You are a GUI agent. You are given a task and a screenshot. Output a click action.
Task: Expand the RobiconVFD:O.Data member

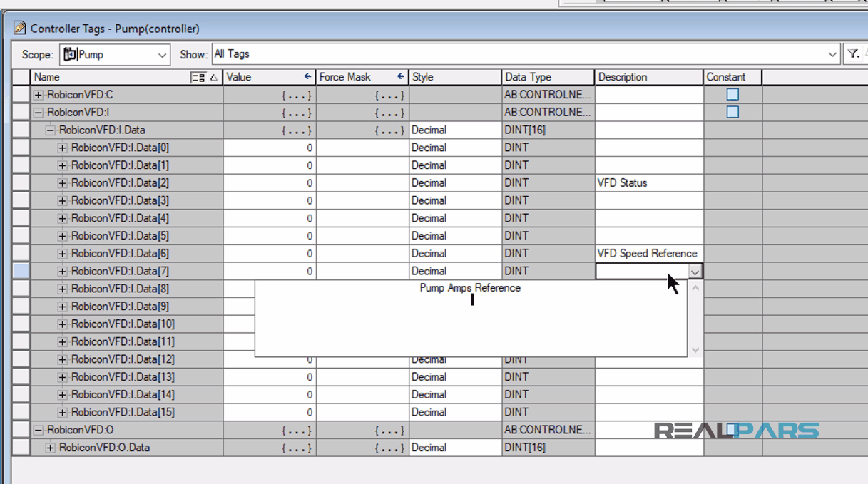pos(50,448)
